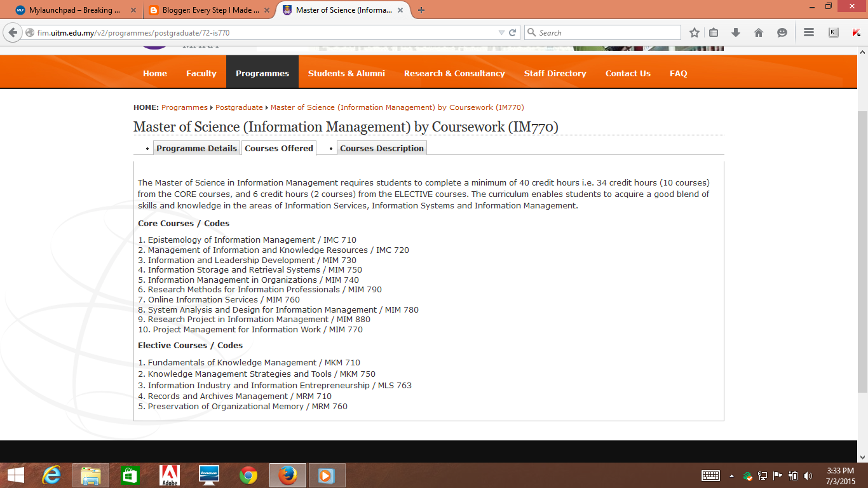Open the Courses Description tab
Image resolution: width=868 pixels, height=488 pixels.
(x=382, y=148)
